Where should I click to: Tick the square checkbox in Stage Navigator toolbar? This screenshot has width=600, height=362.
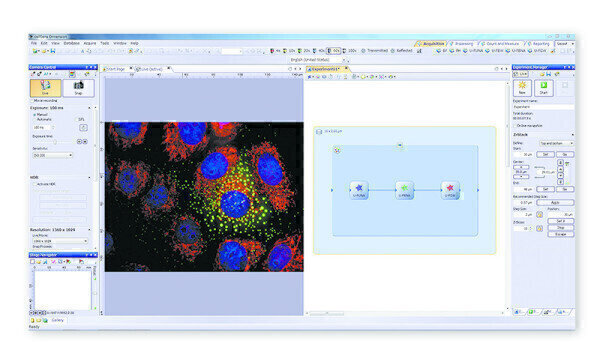tap(33, 262)
